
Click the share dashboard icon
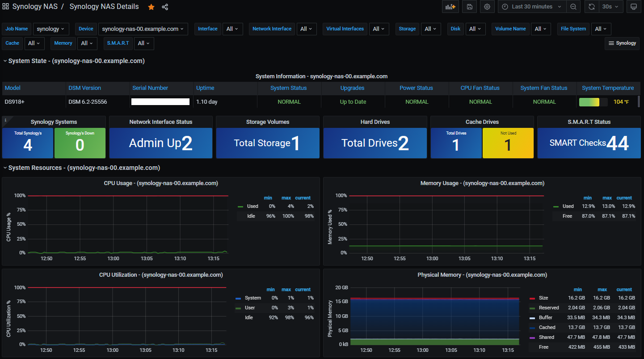(165, 7)
